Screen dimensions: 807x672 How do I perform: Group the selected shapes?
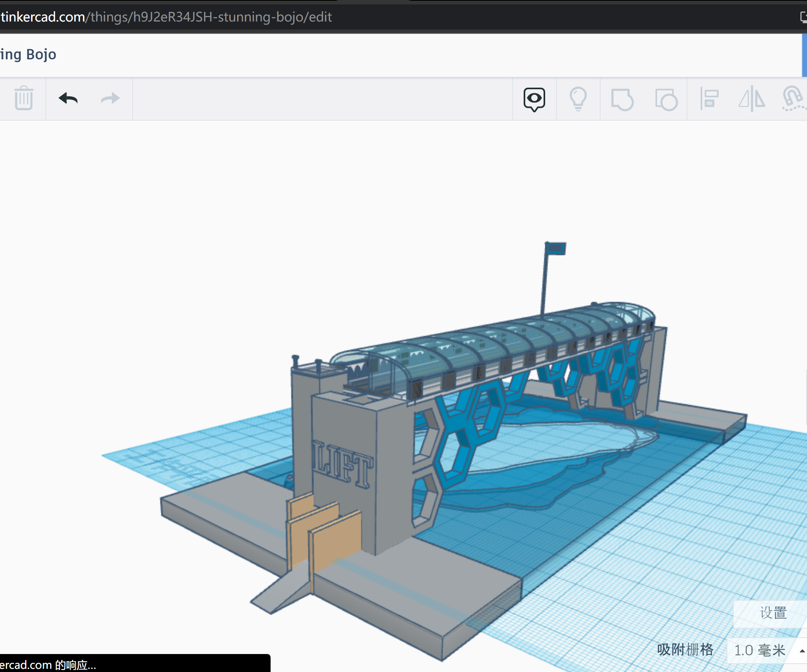[x=622, y=99]
